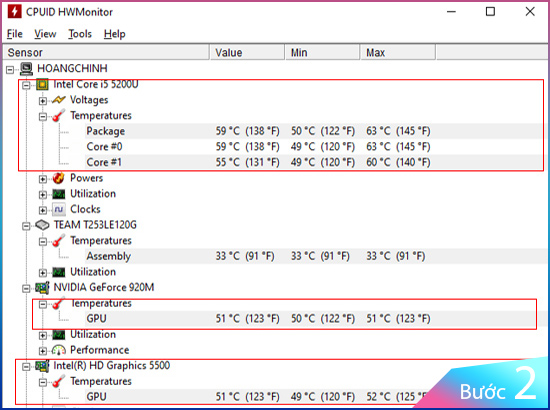Expand the Clocks node
The width and height of the screenshot is (550, 410).
(43, 210)
